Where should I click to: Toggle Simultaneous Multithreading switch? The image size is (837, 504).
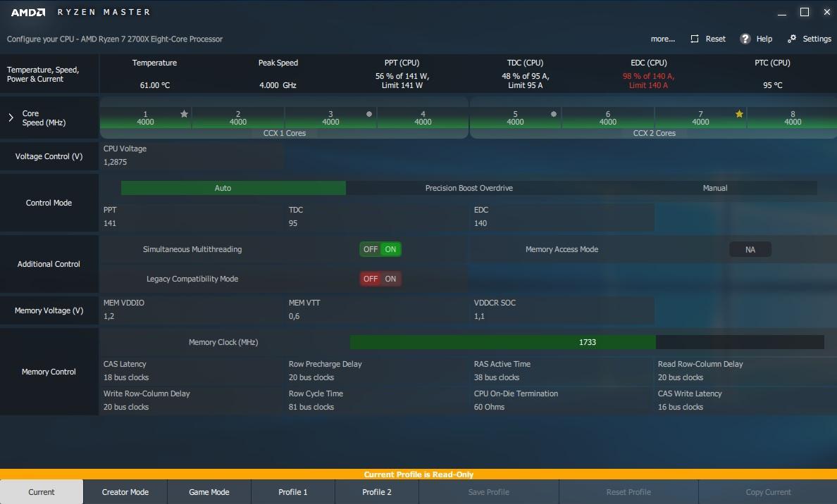tap(380, 249)
